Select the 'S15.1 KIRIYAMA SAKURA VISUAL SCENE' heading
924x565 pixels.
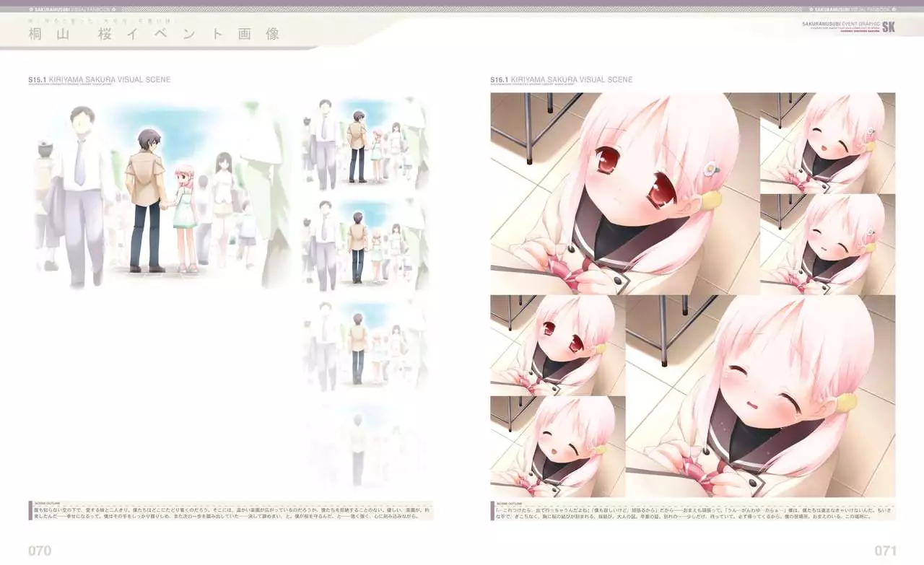point(100,79)
